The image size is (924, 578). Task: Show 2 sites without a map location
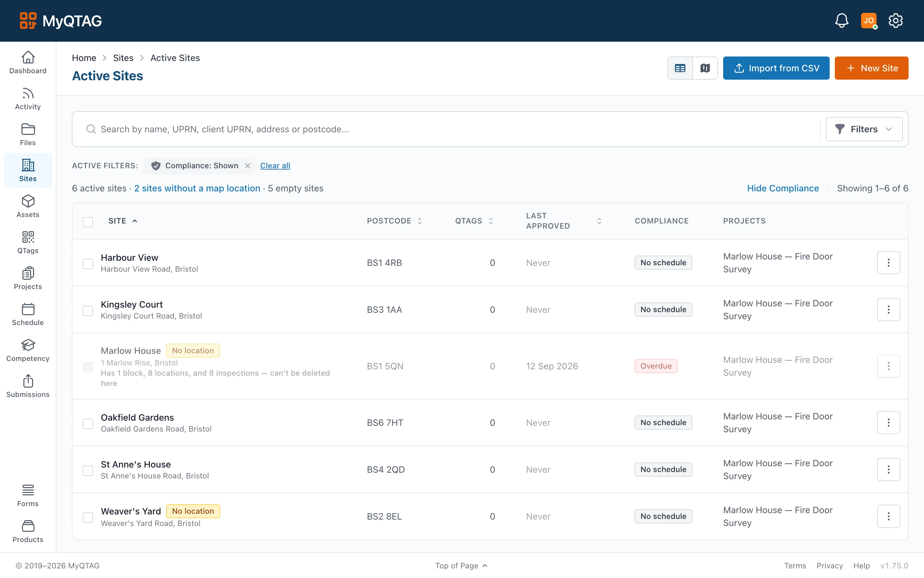tap(197, 188)
